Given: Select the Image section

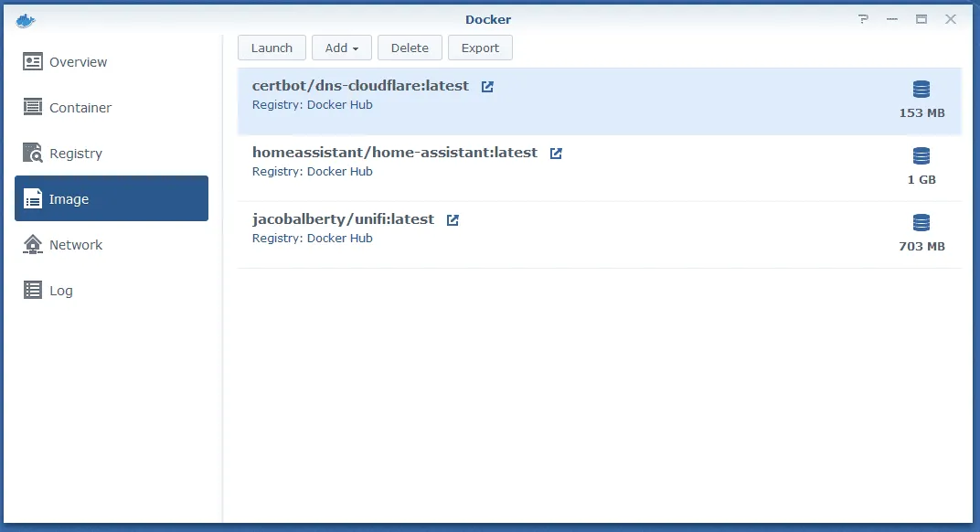Looking at the screenshot, I should point(112,198).
